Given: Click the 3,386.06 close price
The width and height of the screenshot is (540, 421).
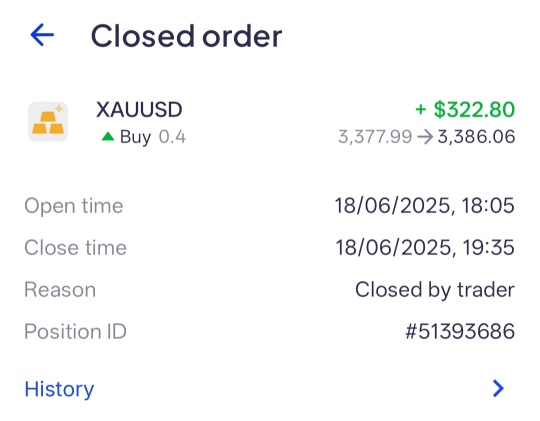Looking at the screenshot, I should click(x=476, y=137).
